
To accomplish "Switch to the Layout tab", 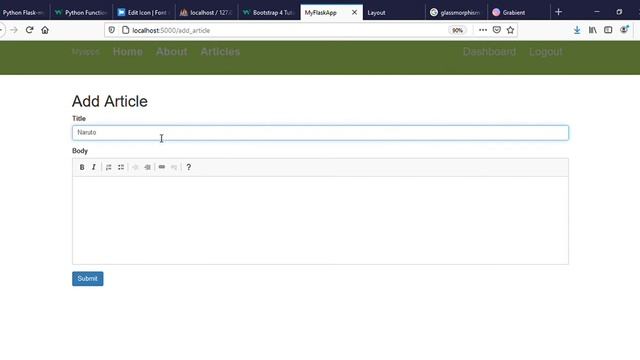I will [393, 13].
